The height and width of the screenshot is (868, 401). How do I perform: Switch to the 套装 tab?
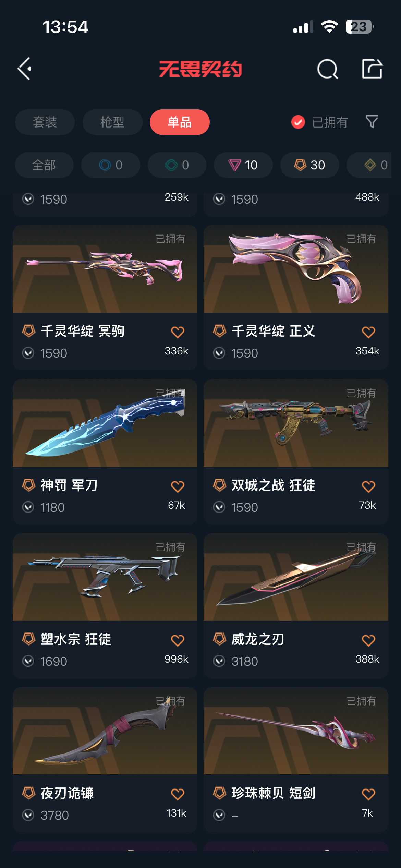click(45, 122)
